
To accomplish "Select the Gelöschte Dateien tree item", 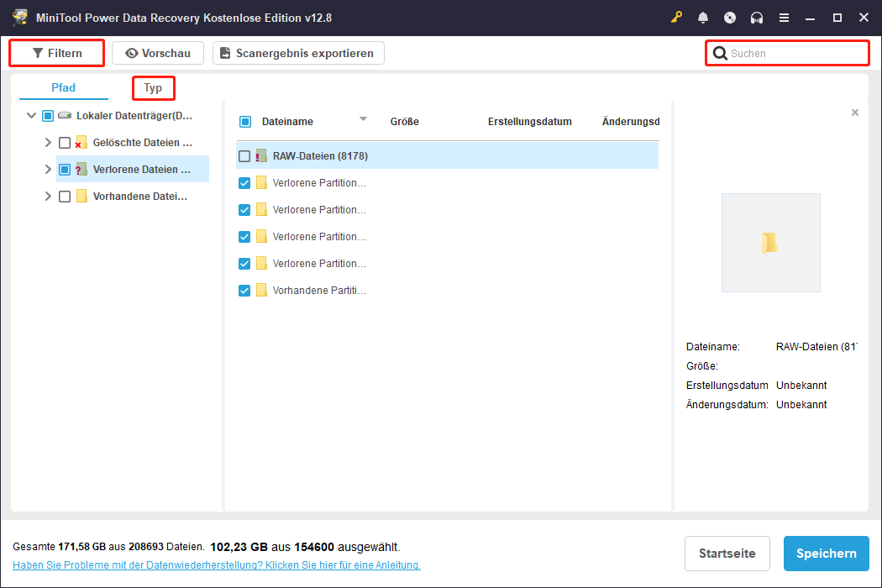I will pos(142,142).
